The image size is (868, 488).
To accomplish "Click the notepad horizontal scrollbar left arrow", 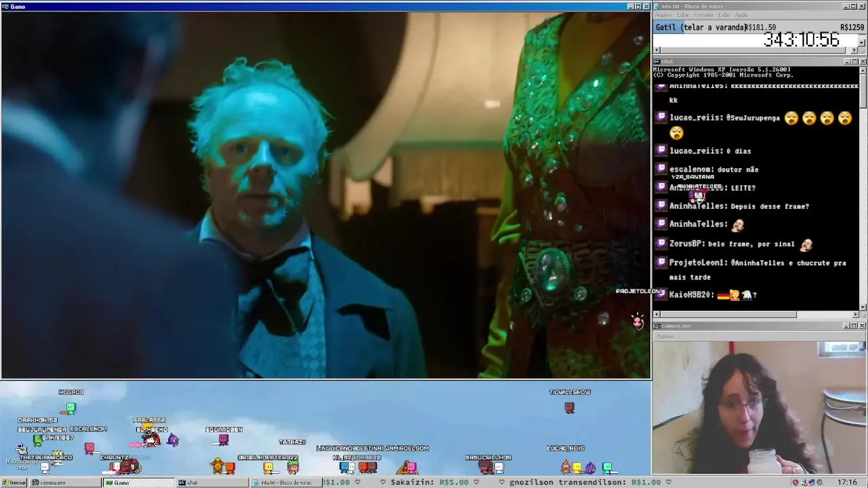I will point(656,50).
